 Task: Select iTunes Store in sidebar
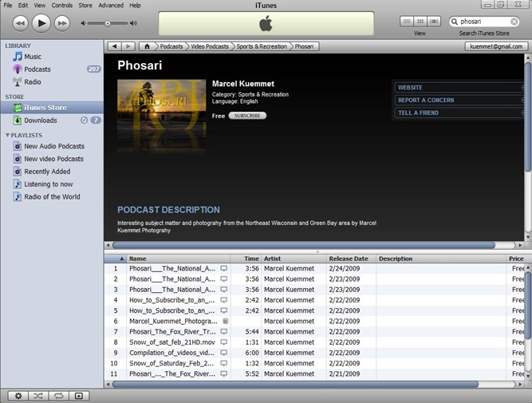pos(53,108)
